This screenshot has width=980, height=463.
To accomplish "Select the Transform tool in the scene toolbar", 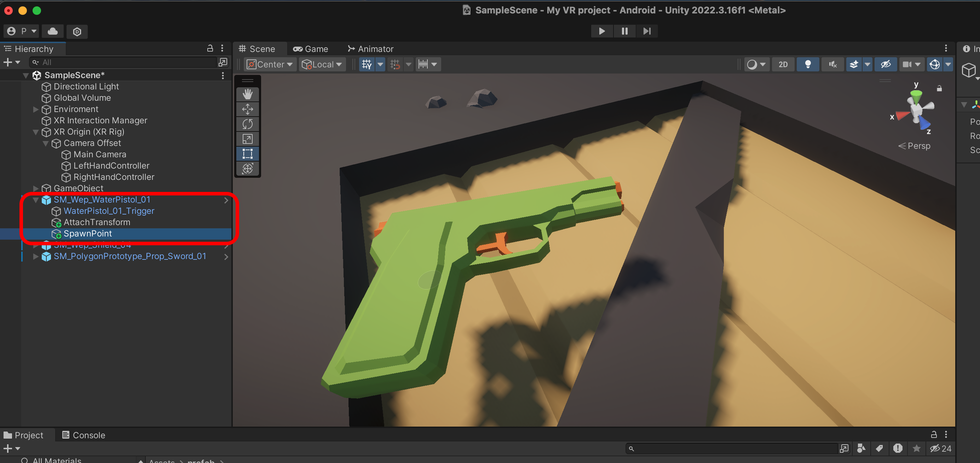I will 247,168.
